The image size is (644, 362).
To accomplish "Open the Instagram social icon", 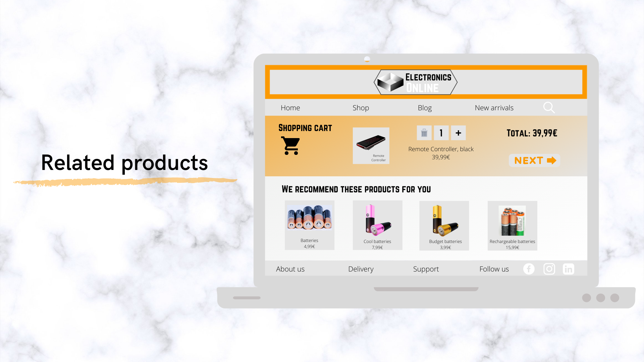I will [x=549, y=269].
